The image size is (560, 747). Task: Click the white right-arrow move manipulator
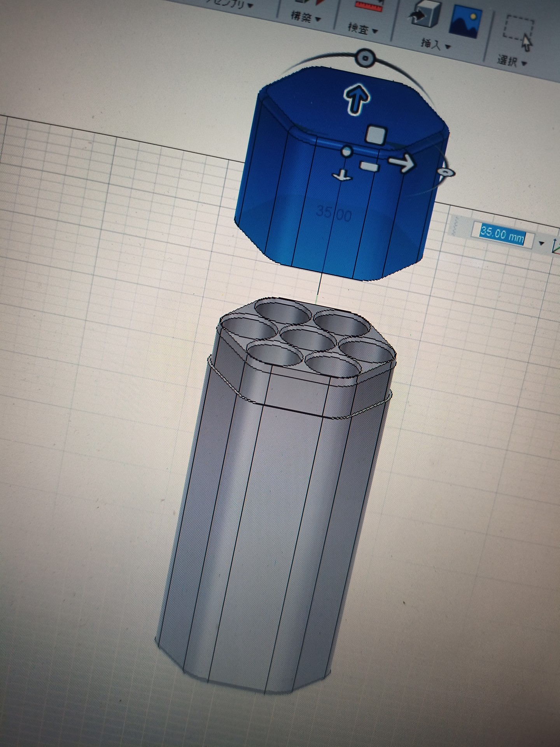(402, 163)
